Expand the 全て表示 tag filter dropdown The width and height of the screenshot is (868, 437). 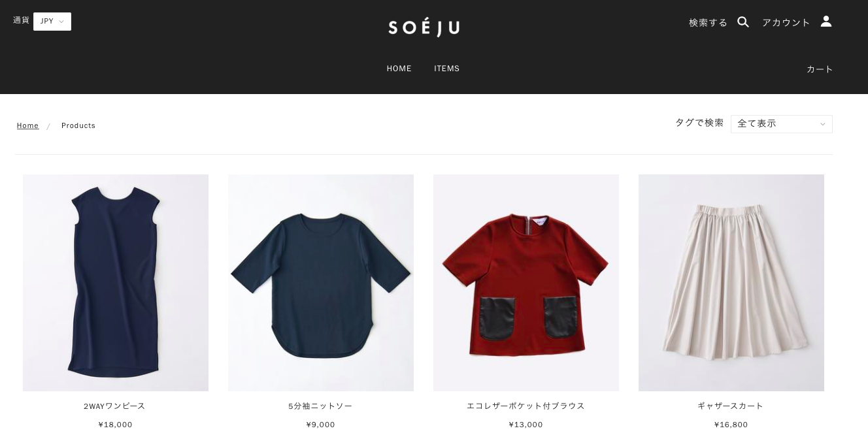click(782, 124)
